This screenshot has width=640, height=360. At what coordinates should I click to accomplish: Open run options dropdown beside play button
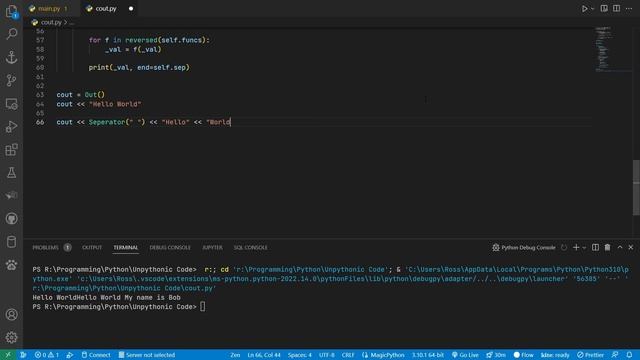coord(593,9)
